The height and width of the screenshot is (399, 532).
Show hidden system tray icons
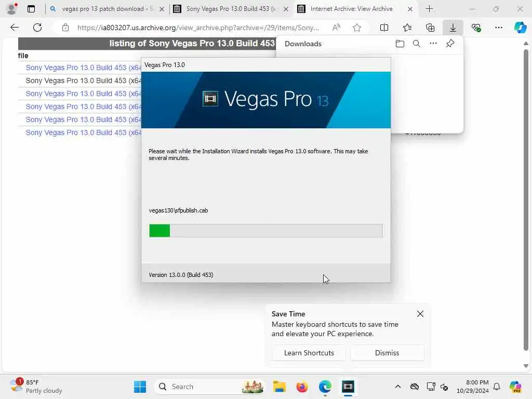[x=398, y=387]
